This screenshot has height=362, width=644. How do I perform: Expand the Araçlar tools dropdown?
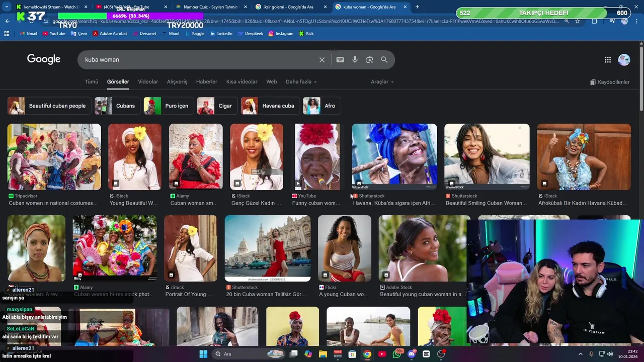tap(382, 81)
